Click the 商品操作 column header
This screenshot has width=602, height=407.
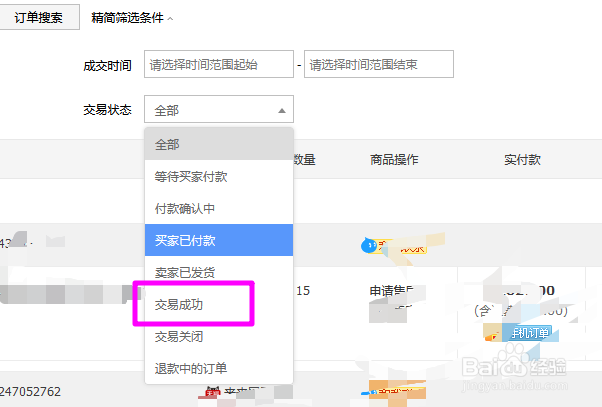pos(393,160)
